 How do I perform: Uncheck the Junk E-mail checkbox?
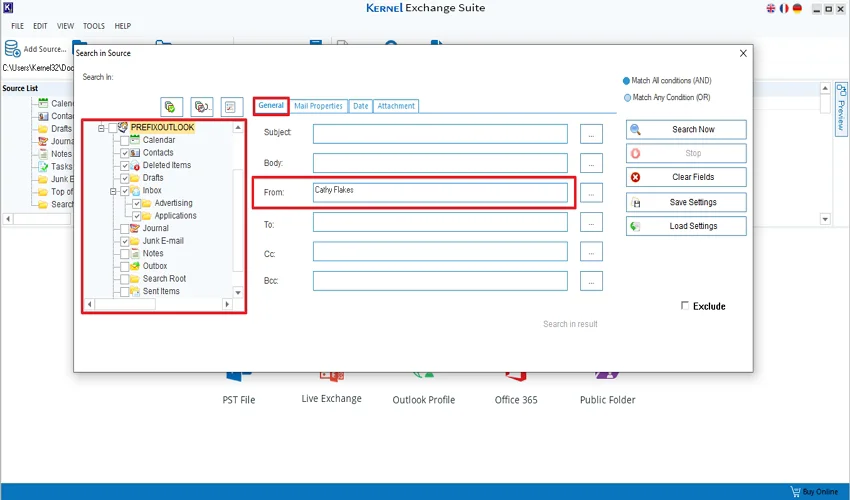(125, 241)
